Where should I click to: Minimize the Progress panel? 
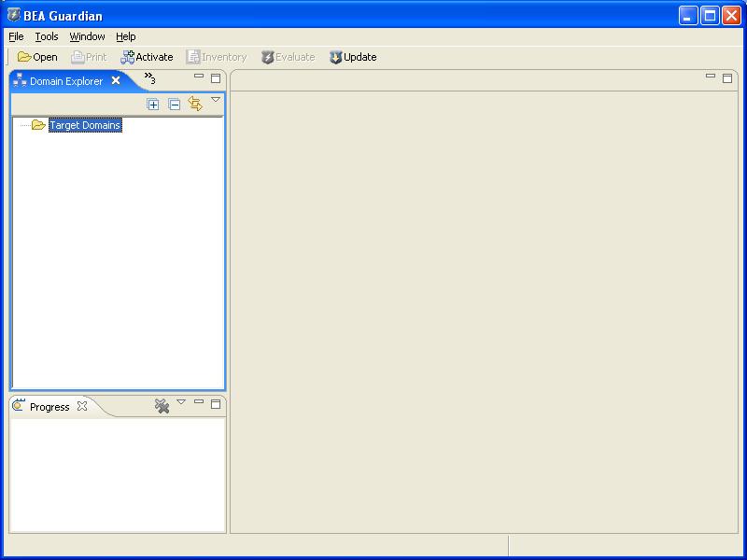pos(199,402)
